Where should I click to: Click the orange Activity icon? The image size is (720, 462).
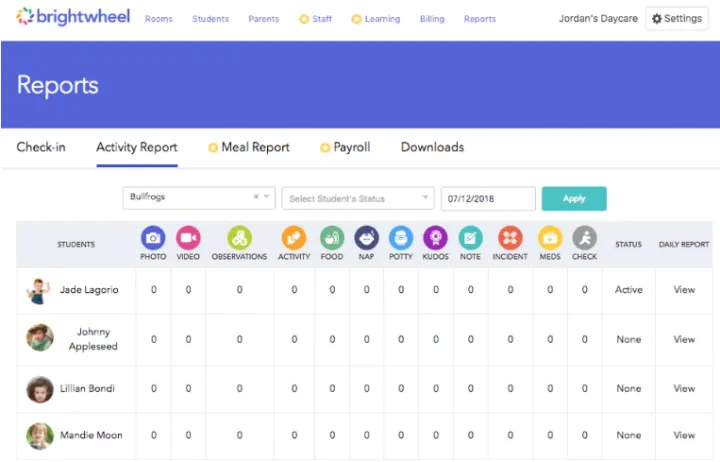pos(294,238)
